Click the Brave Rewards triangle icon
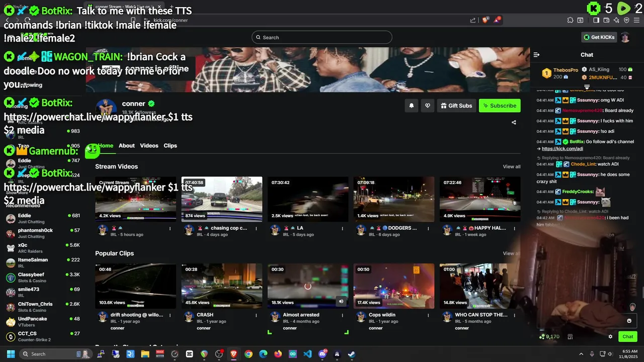The height and width of the screenshot is (362, 644). 497,20
